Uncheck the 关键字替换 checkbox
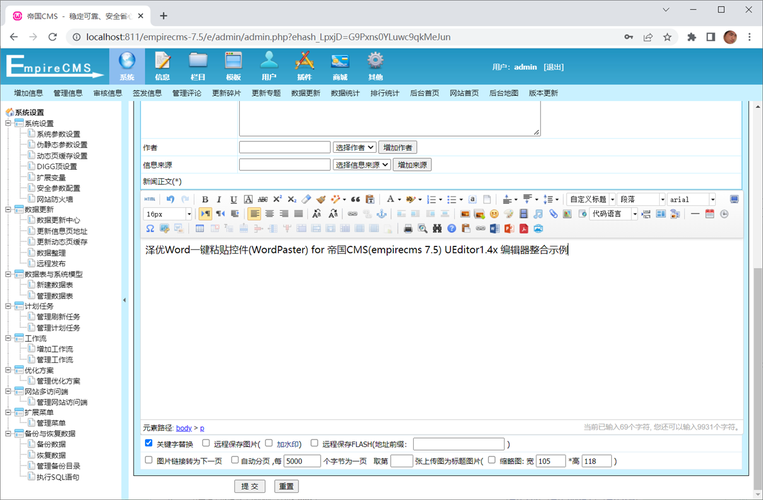 coord(149,443)
